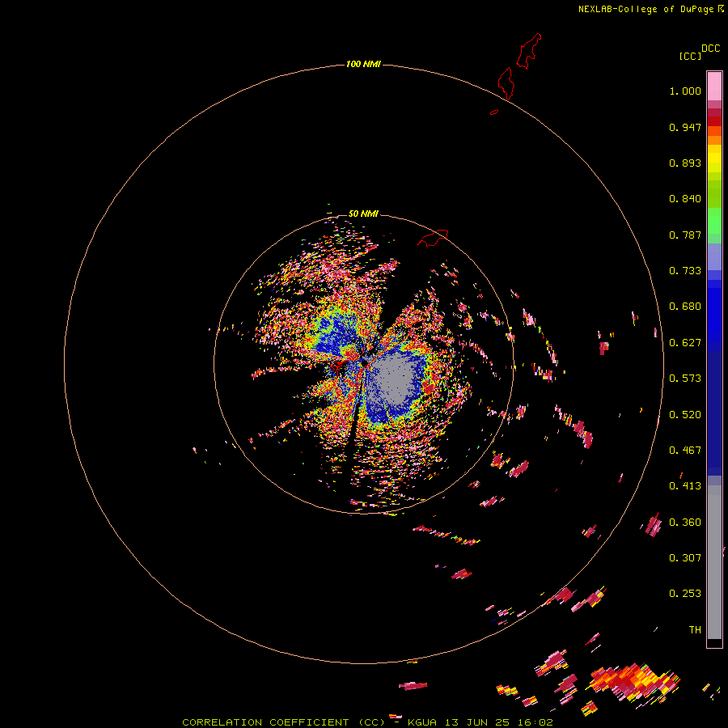This screenshot has height=728, width=728.
Task: Select the 0.787 scale value
Action: tap(685, 235)
